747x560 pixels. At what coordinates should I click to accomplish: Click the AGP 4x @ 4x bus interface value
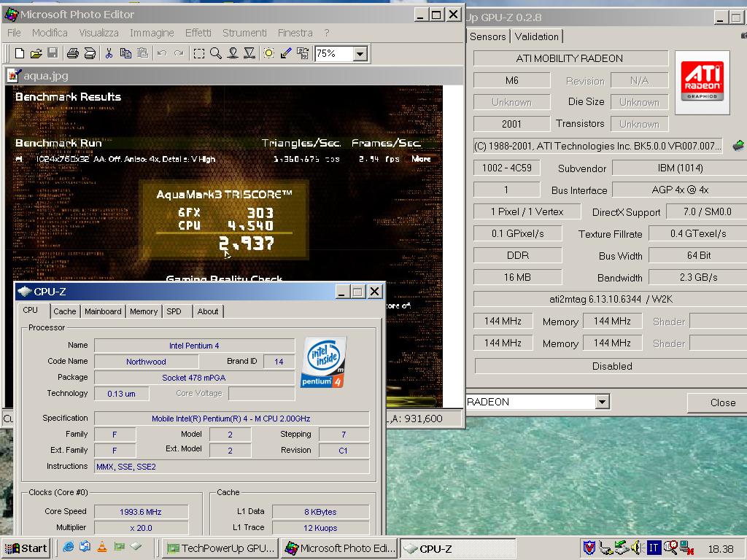(680, 190)
